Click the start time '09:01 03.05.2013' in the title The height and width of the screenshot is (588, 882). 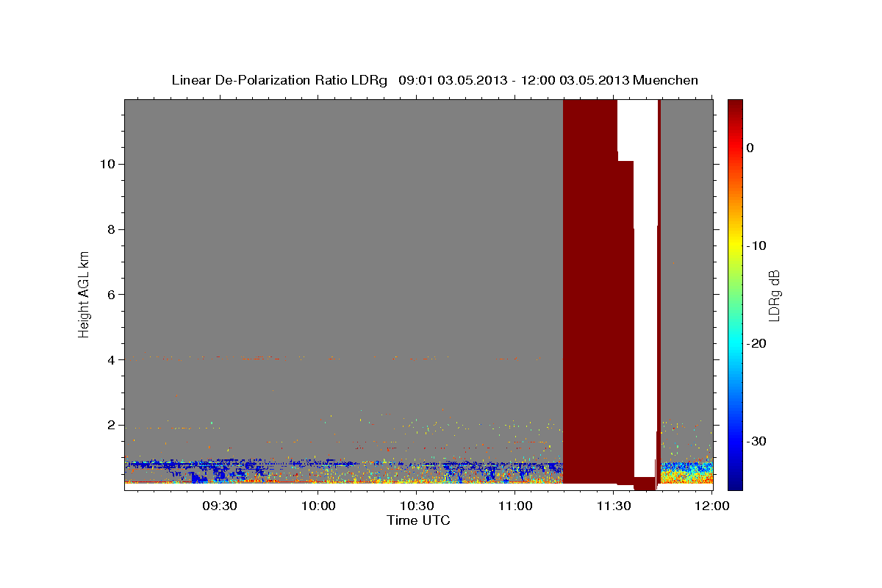(453, 80)
